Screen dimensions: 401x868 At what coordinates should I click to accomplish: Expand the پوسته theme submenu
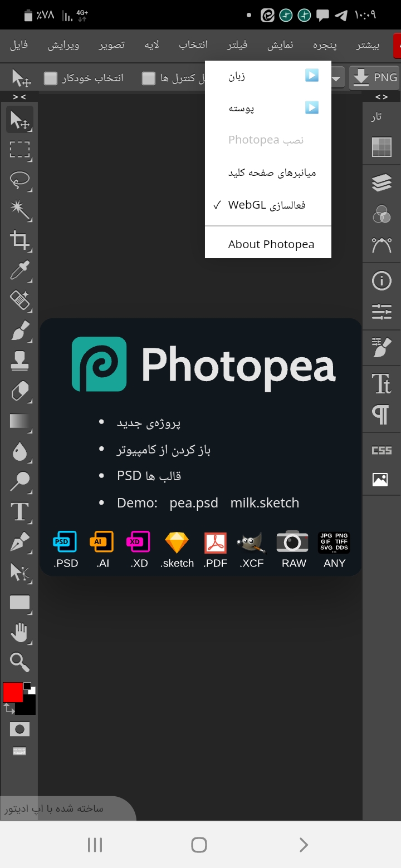tap(268, 108)
